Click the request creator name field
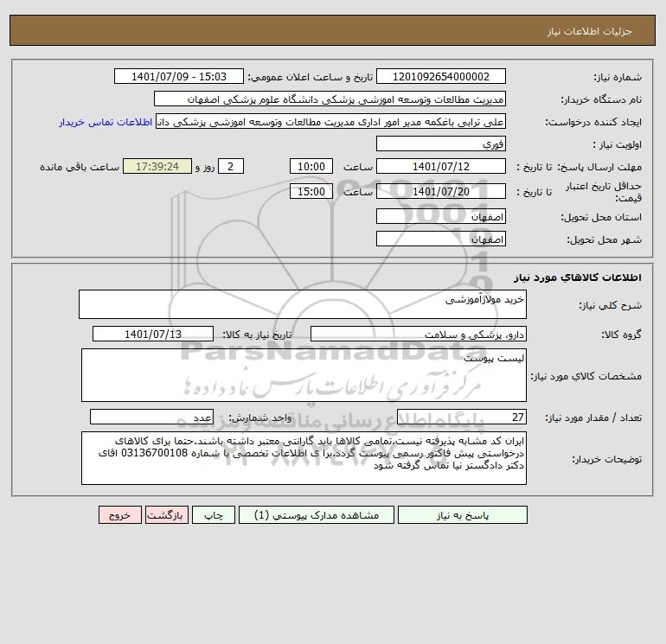 [330, 122]
